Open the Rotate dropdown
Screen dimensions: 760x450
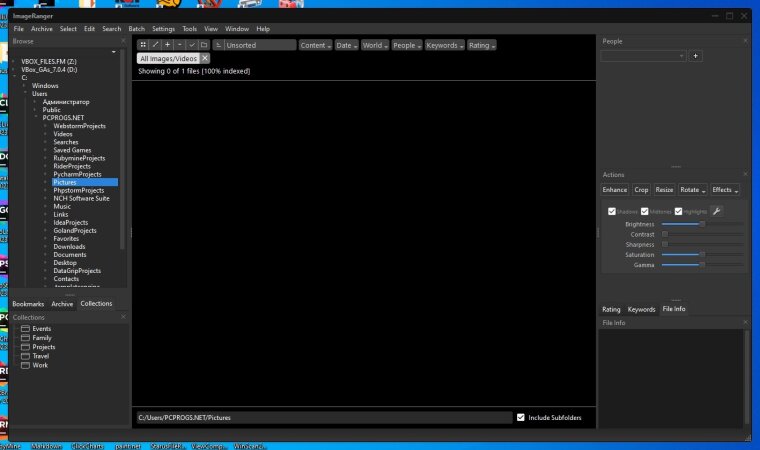692,189
